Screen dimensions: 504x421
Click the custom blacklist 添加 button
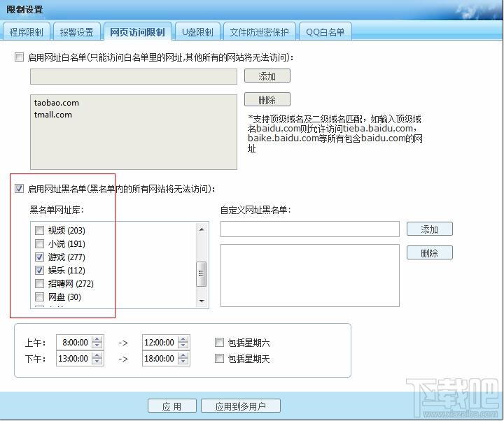pos(429,229)
